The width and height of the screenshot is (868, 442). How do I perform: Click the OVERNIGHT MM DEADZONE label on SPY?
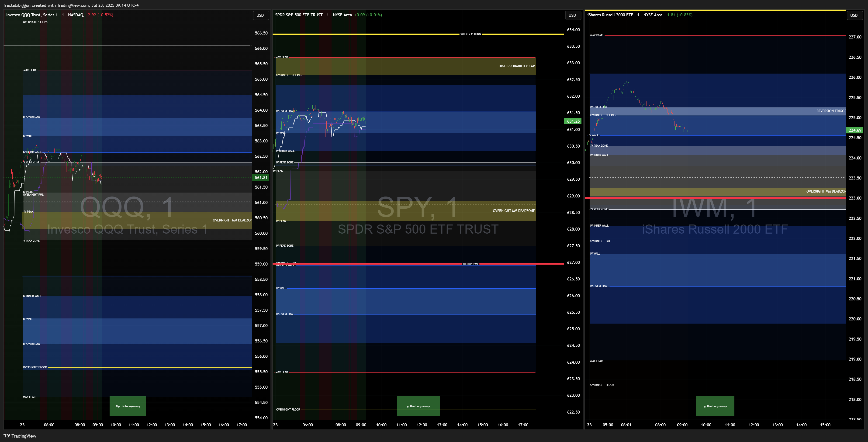(513, 211)
